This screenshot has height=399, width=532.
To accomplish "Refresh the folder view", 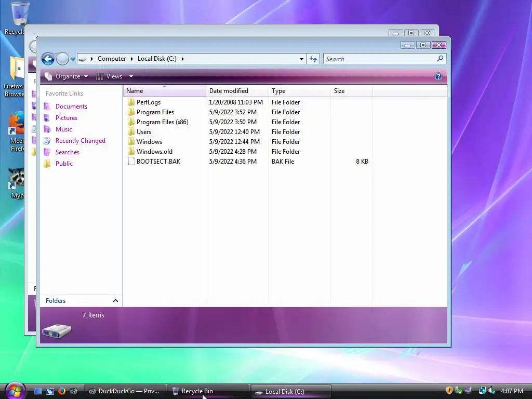I will coord(313,59).
